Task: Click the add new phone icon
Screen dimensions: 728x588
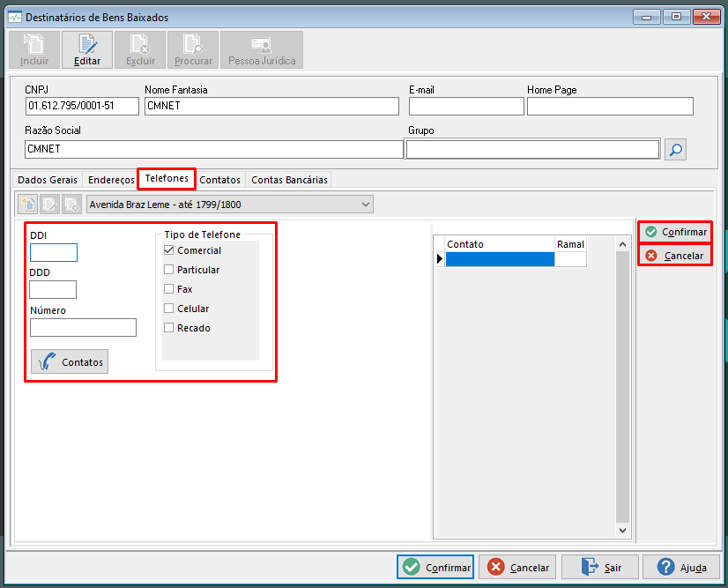Action: pos(28,205)
